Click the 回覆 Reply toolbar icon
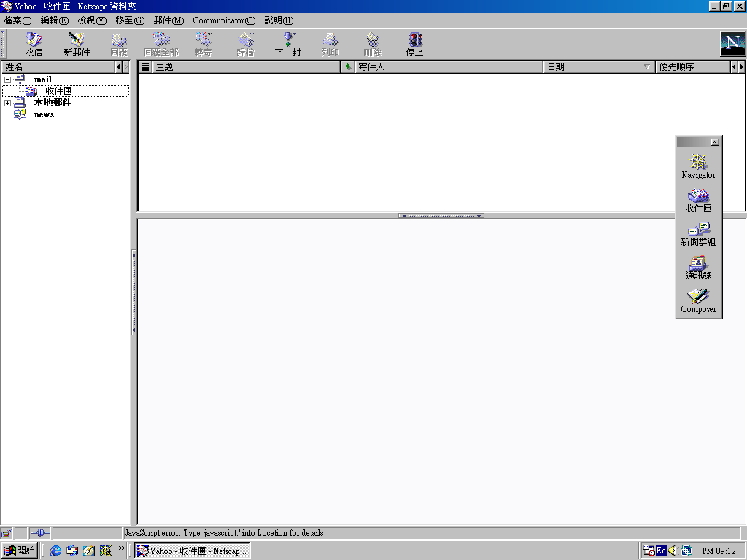747x560 pixels. click(x=119, y=44)
